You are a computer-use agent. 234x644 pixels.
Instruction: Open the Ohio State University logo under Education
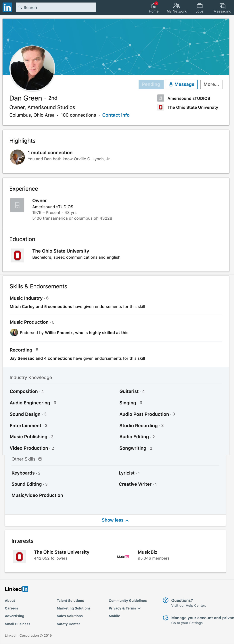[x=17, y=255]
